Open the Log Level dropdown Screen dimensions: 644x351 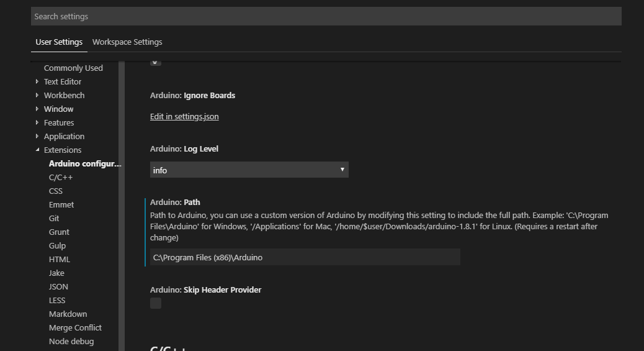(249, 170)
